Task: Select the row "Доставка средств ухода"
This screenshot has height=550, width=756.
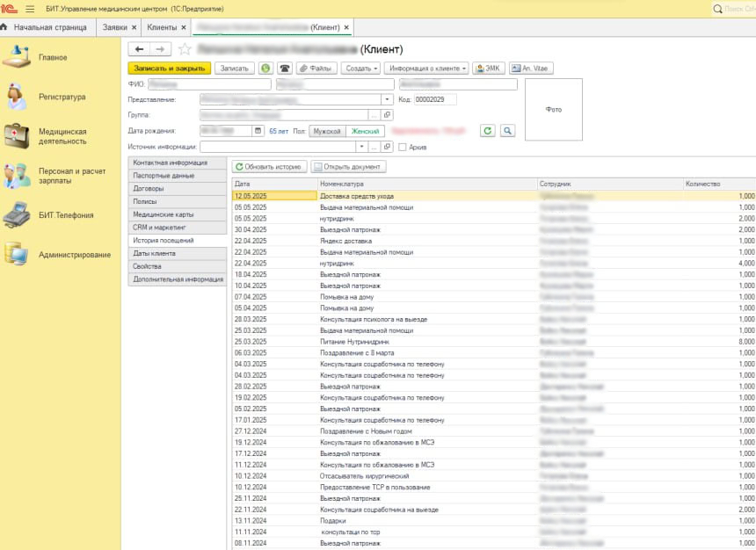Action: point(494,196)
